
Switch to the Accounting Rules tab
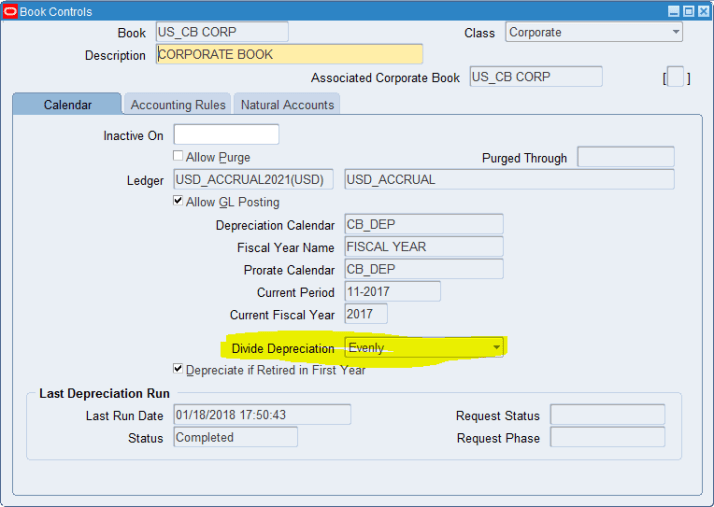coord(178,105)
